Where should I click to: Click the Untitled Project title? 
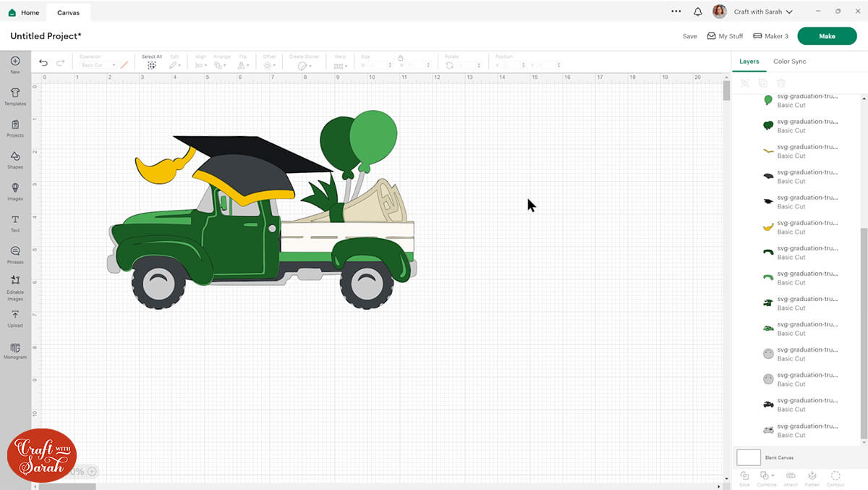(x=46, y=36)
